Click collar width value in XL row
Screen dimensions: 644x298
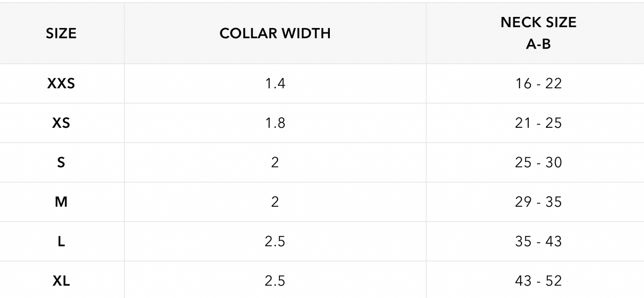[275, 281]
